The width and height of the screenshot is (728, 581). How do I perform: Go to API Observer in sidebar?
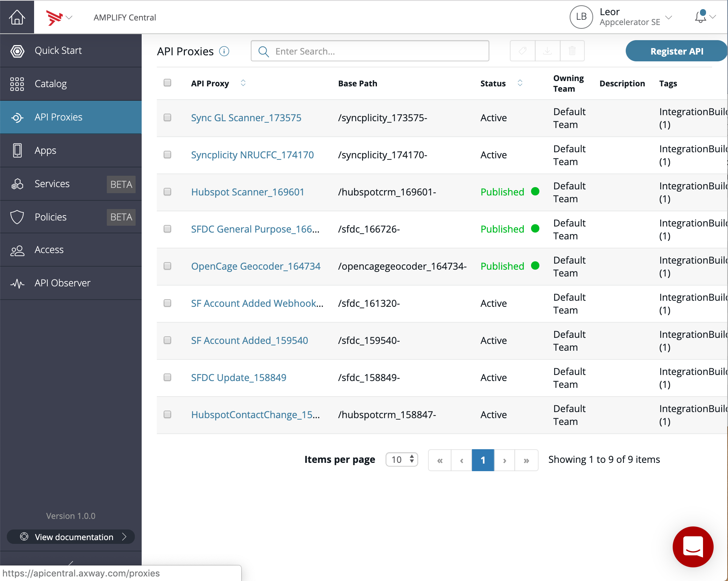[62, 283]
